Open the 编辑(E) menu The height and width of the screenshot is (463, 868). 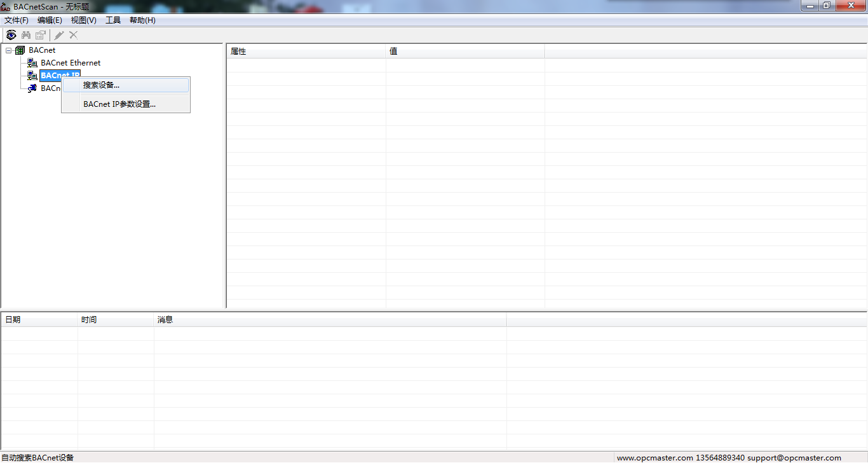[x=50, y=20]
